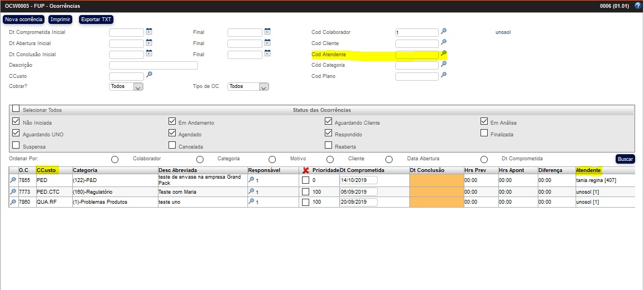The height and width of the screenshot is (290, 644).
Task: Click the Nova ocorrência button
Action: 23,19
